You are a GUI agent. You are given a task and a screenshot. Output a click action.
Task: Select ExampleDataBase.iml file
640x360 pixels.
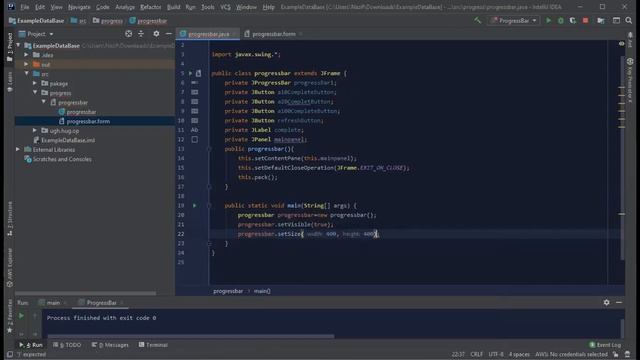click(x=68, y=140)
